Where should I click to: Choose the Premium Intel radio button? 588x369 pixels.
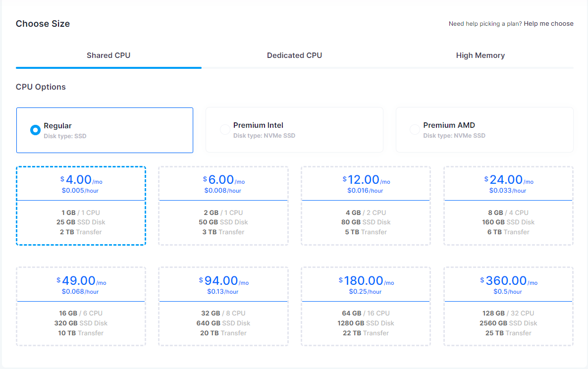tap(225, 130)
